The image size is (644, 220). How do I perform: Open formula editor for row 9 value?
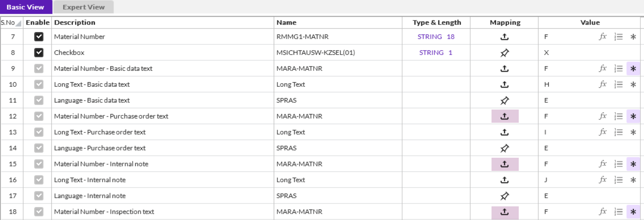pyautogui.click(x=603, y=69)
